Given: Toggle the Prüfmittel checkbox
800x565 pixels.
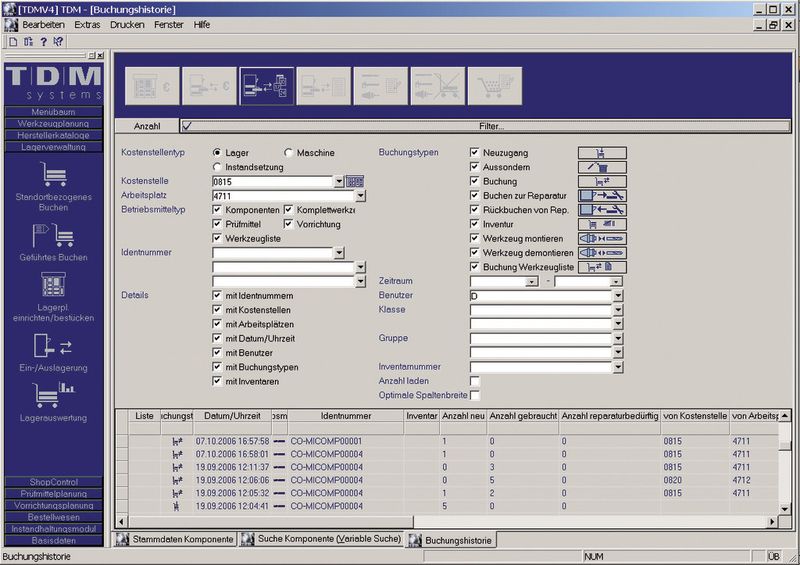Looking at the screenshot, I should tap(217, 224).
